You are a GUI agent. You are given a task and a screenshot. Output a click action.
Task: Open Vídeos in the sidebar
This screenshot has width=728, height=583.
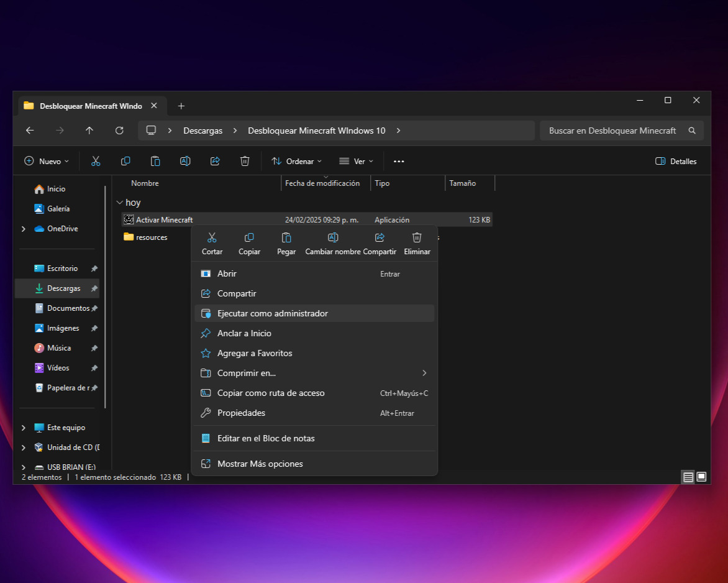pos(58,368)
